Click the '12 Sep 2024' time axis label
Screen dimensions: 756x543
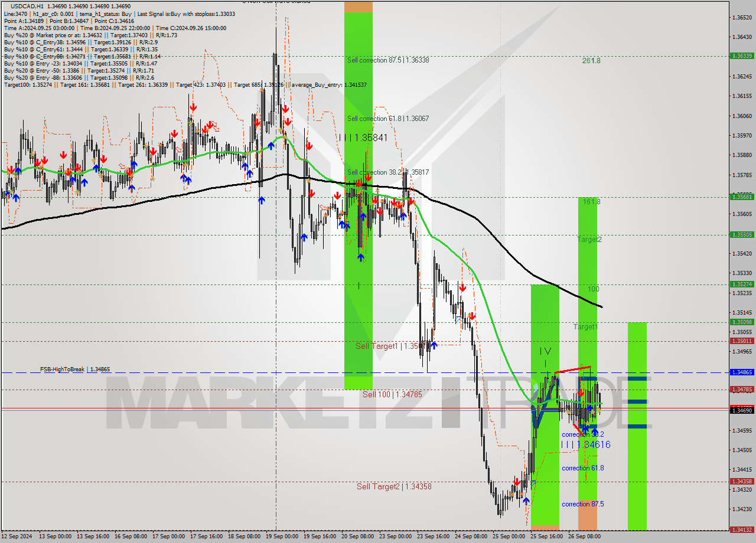(17, 537)
